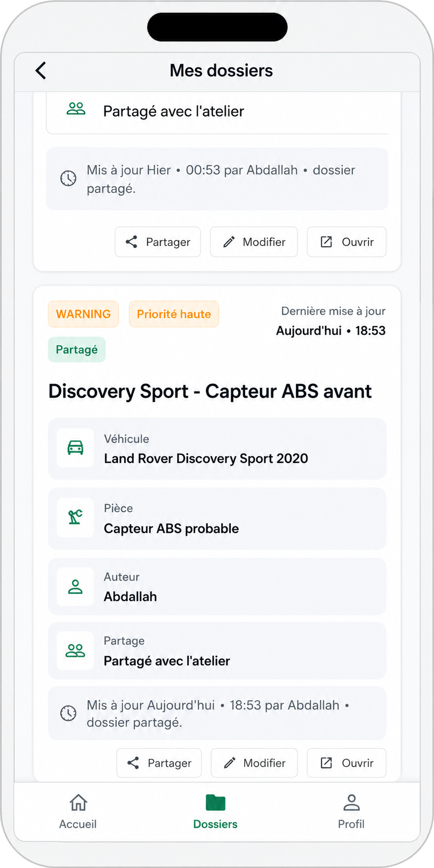Tap the part icon beside Pièce
The height and width of the screenshot is (868, 434).
point(75,517)
